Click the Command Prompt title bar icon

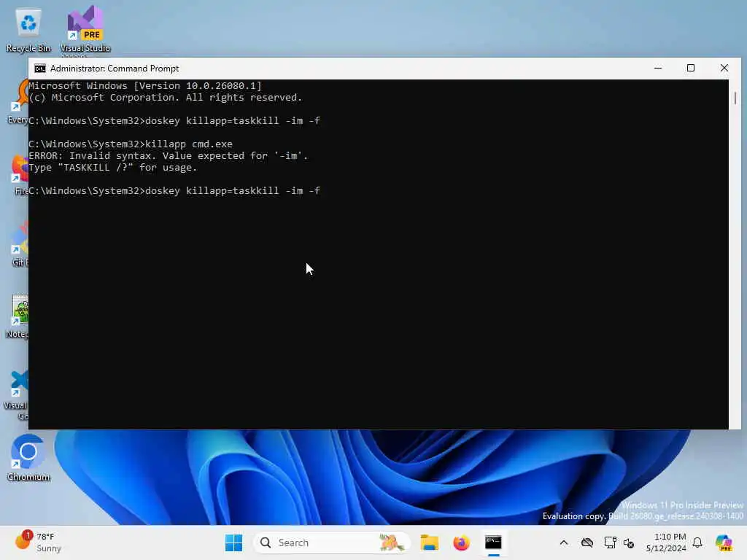pyautogui.click(x=40, y=69)
